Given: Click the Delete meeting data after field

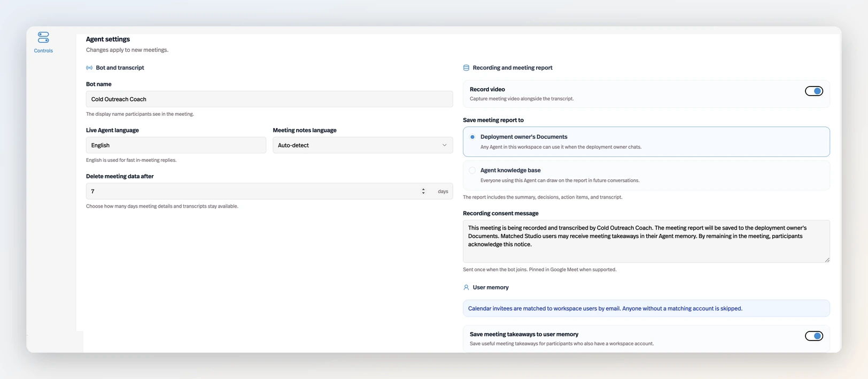Looking at the screenshot, I should (x=269, y=191).
